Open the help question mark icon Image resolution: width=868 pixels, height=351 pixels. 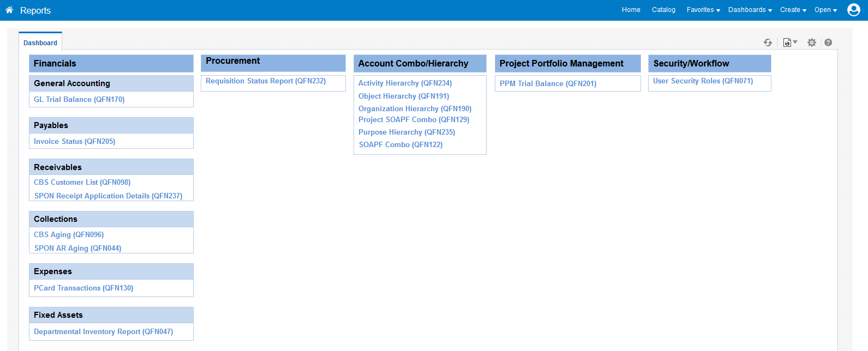pyautogui.click(x=828, y=43)
